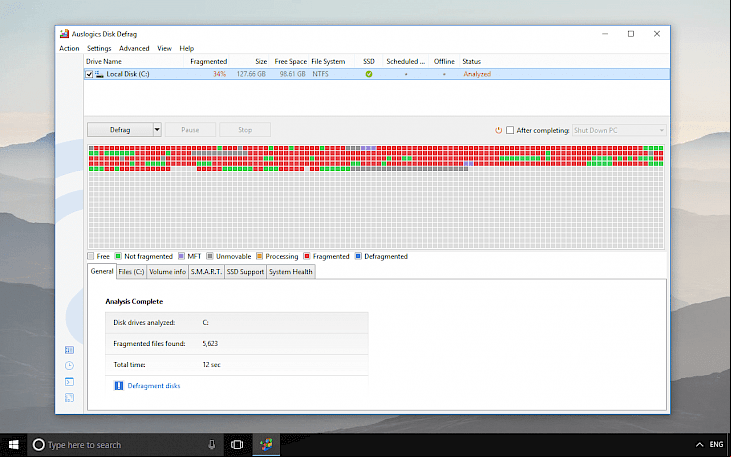Sort by Size column header
731x457 pixels.
coord(249,62)
